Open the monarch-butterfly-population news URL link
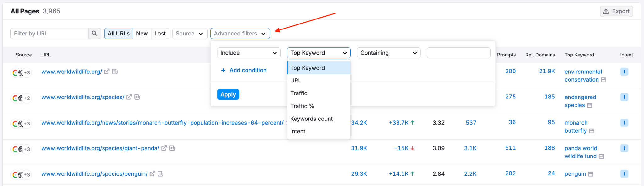Image resolution: width=644 pixels, height=186 pixels. 162,123
